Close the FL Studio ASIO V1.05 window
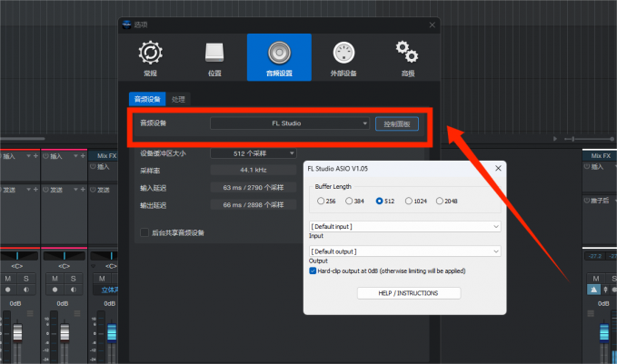The width and height of the screenshot is (617, 364). 498,168
